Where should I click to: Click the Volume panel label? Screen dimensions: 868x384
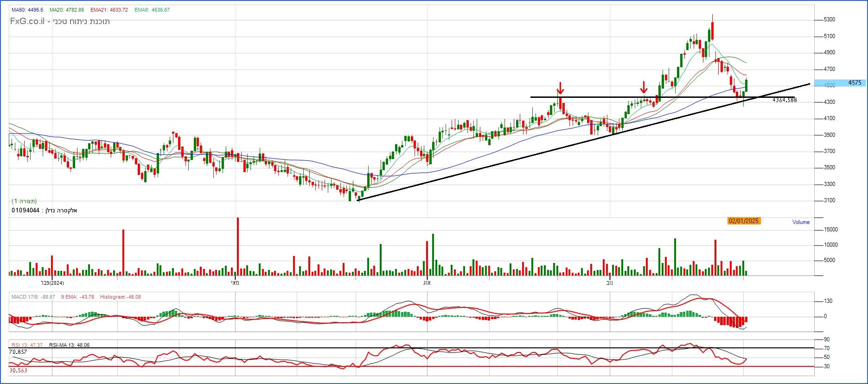pyautogui.click(x=801, y=222)
